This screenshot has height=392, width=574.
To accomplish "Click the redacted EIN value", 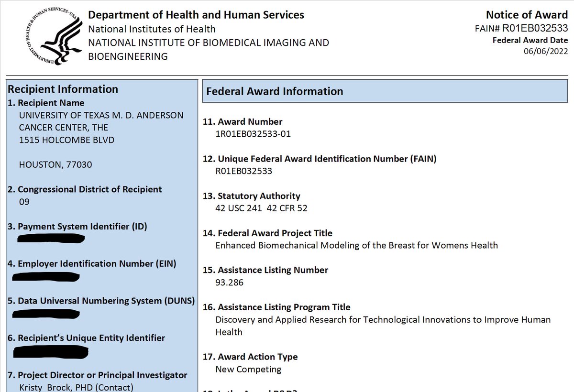I will 46,276.
